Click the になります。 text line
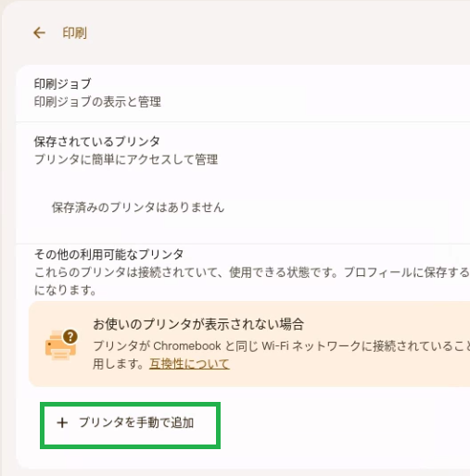Image resolution: width=470 pixels, height=476 pixels. [65, 290]
